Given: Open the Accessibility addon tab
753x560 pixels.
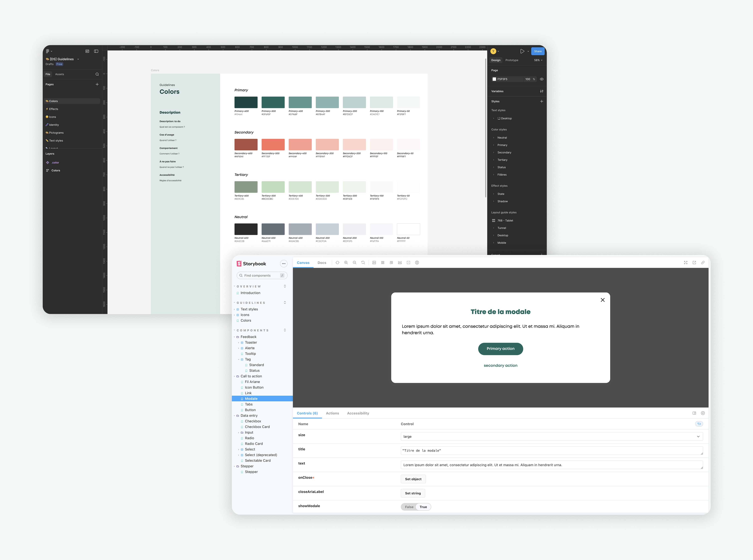Looking at the screenshot, I should coord(358,413).
